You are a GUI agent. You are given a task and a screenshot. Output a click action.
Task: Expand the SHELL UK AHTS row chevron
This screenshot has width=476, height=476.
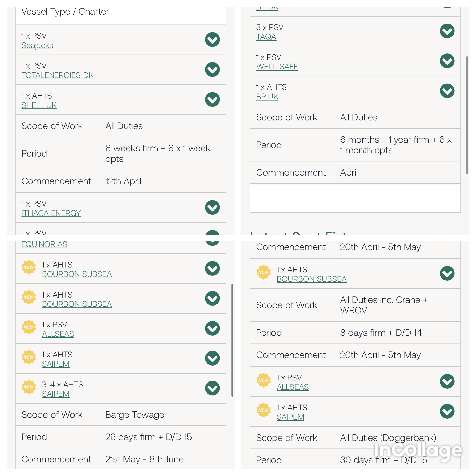[x=212, y=99]
